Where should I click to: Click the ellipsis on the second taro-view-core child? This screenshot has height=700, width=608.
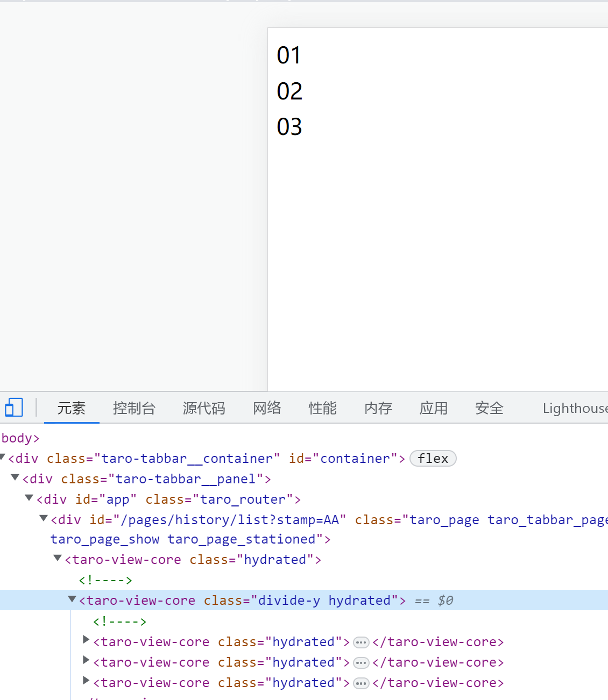(x=361, y=662)
